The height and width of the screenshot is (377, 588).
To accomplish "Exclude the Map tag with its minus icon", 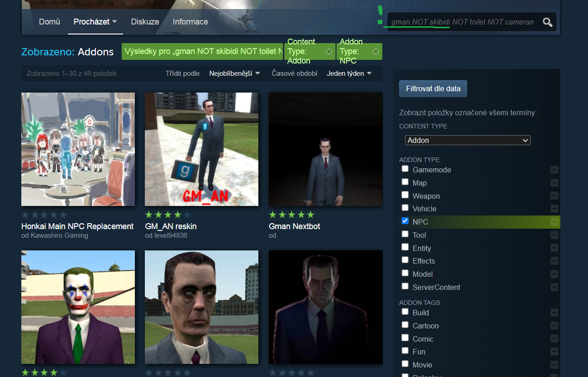I will (x=554, y=183).
